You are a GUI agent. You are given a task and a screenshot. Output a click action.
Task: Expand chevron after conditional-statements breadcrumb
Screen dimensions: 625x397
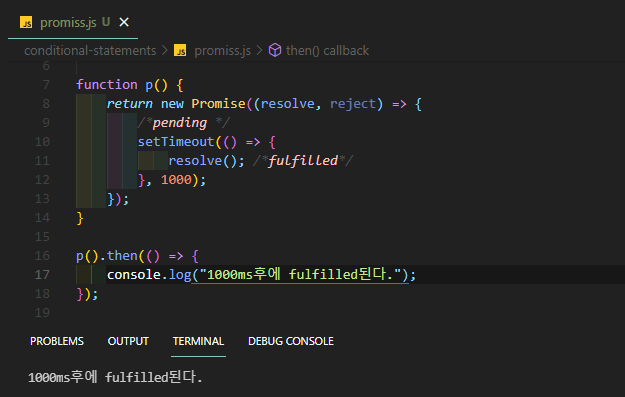coord(165,51)
